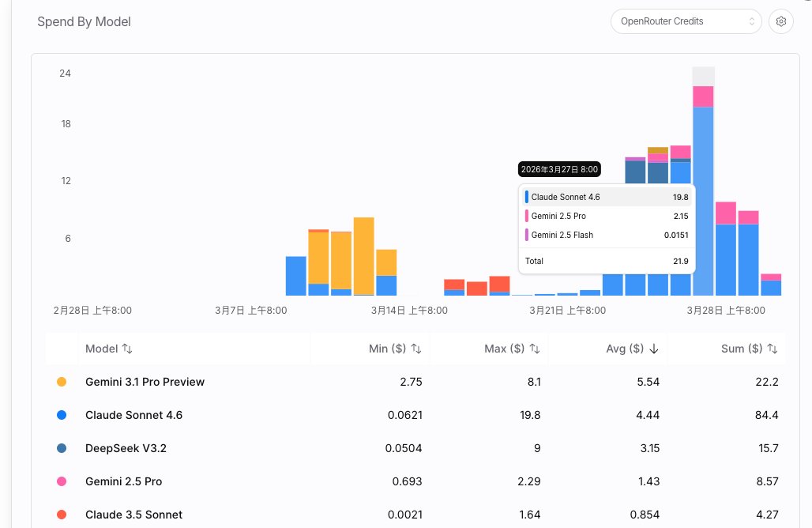Viewport: 812px width, 528px height.
Task: Click the Claude Sonnet 4.6 tooltip row
Action: 606,197
